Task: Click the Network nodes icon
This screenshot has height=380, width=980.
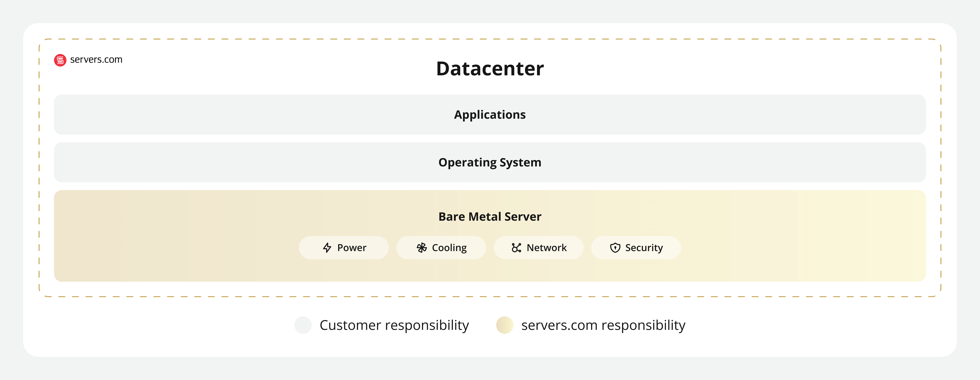Action: [x=517, y=247]
